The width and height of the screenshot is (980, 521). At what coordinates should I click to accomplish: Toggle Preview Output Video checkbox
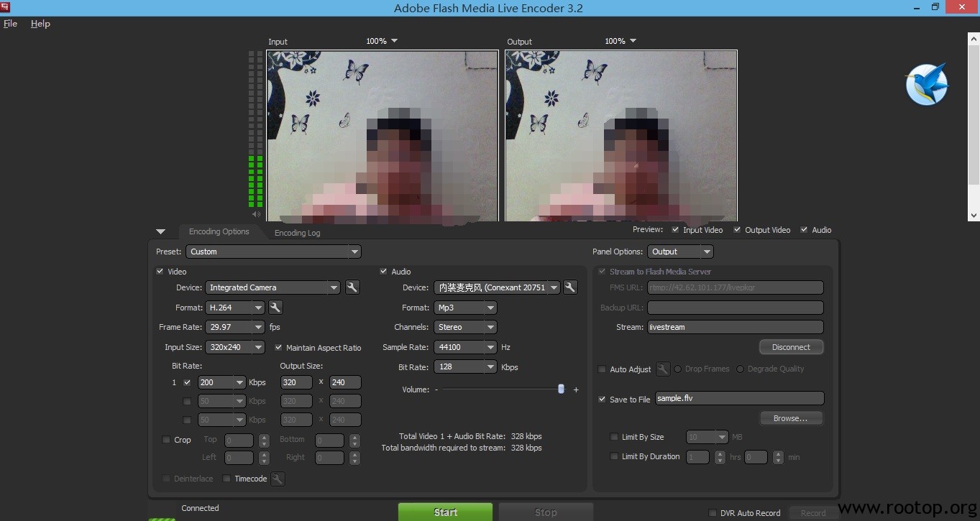click(737, 230)
